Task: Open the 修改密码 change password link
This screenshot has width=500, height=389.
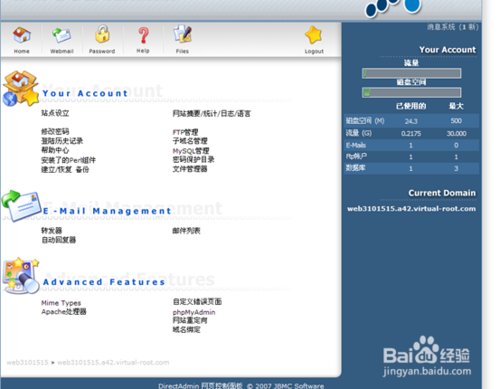Action: (x=55, y=131)
